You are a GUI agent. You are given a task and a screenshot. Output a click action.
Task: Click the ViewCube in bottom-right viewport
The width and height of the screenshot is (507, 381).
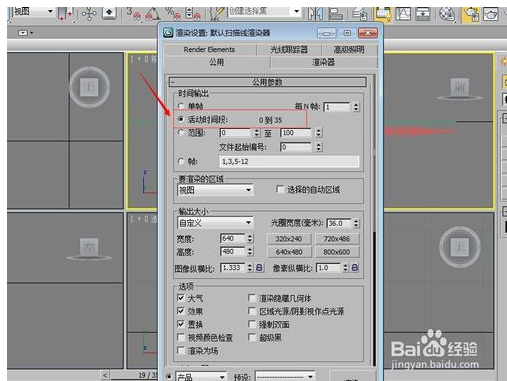click(460, 247)
